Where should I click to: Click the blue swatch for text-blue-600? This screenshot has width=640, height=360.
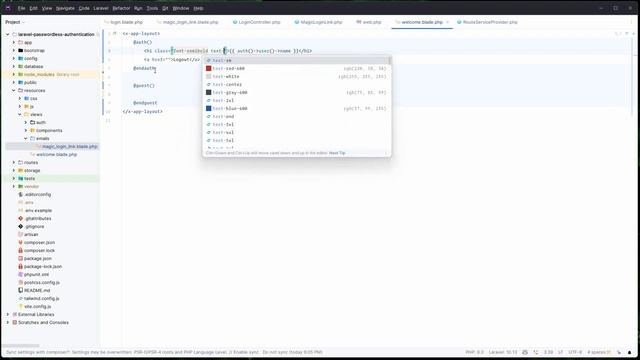(209, 109)
